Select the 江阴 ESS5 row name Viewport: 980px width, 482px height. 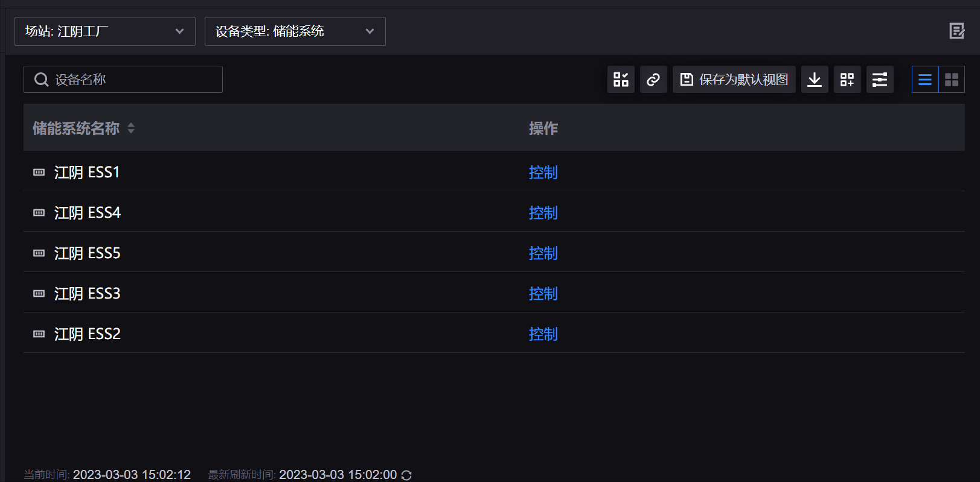click(88, 253)
